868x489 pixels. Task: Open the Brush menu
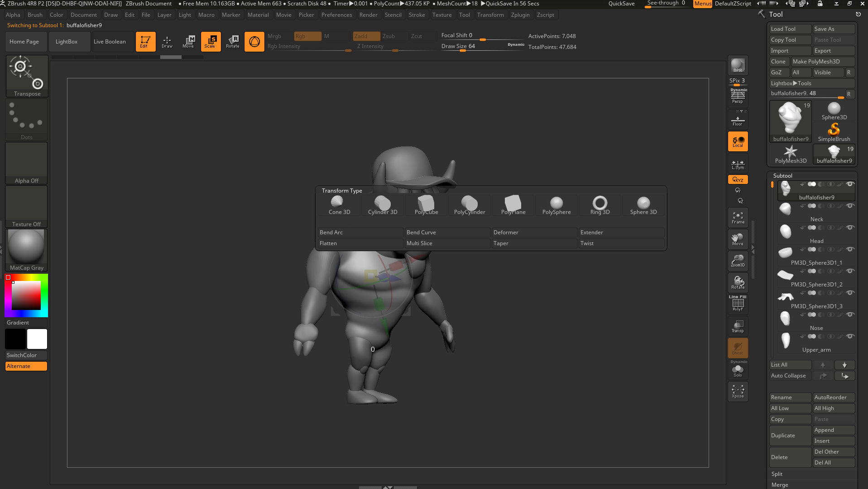point(35,15)
